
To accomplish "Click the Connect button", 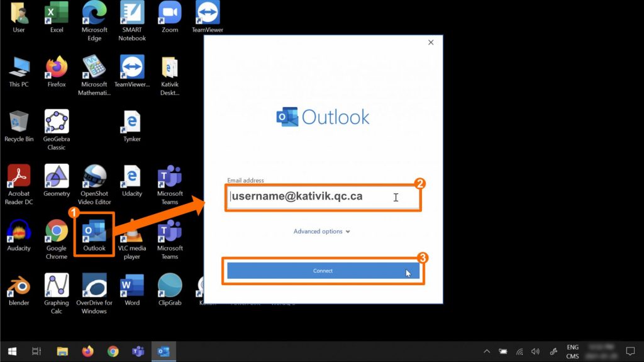I will pos(323,271).
